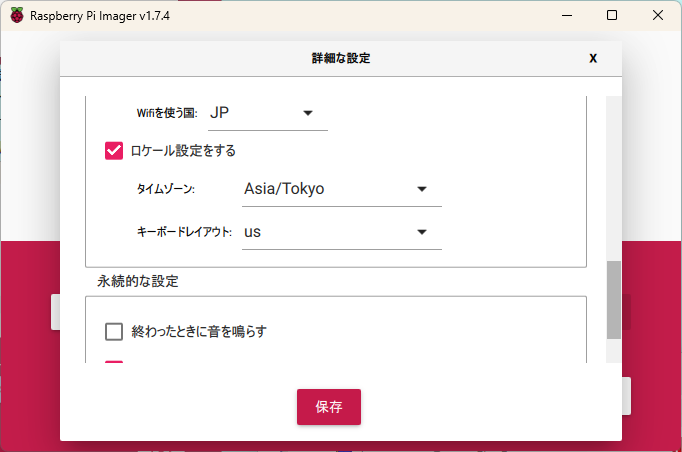Click the Raspberry Pi logo in title bar
The width and height of the screenshot is (682, 452).
coord(17,16)
